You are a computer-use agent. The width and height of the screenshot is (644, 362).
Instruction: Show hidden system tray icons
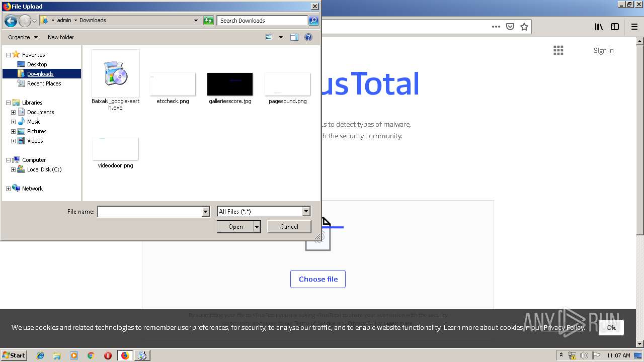561,355
